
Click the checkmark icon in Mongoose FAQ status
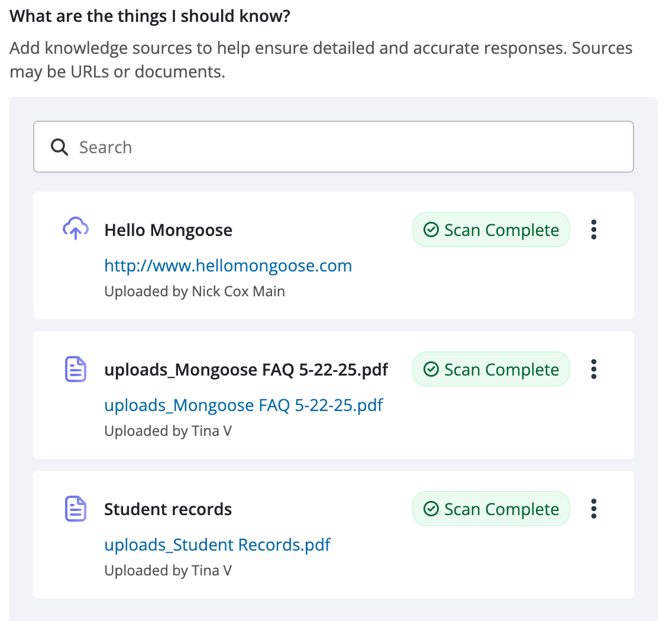point(431,369)
